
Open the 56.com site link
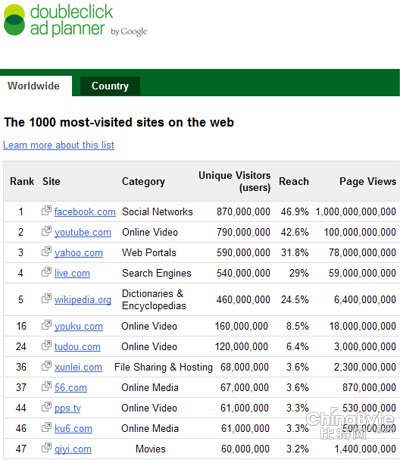tap(71, 388)
